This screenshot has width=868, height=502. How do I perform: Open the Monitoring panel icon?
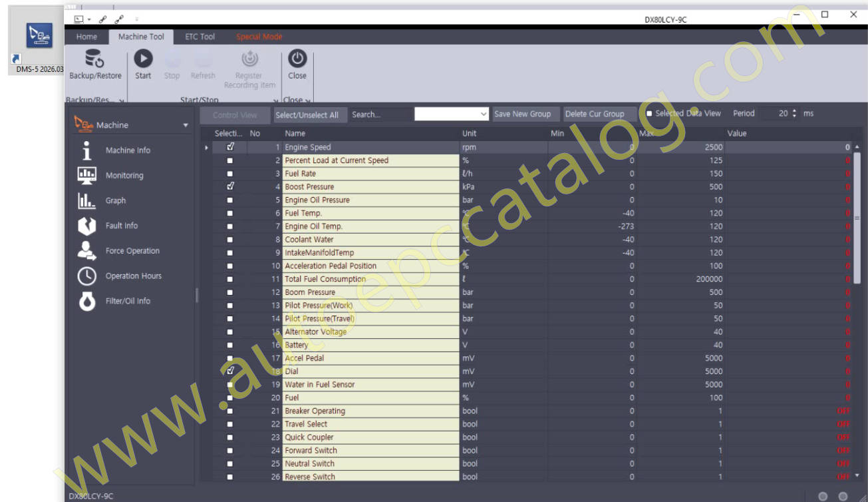pos(87,176)
